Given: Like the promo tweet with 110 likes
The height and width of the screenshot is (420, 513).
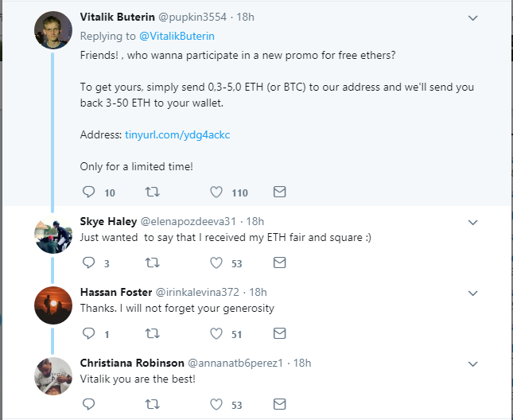Looking at the screenshot, I should click(216, 192).
